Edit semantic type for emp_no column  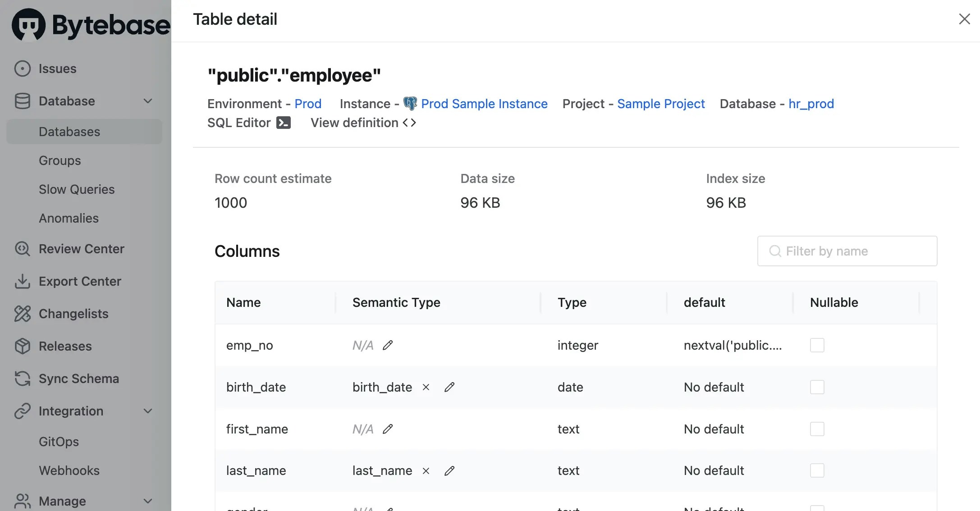tap(388, 346)
